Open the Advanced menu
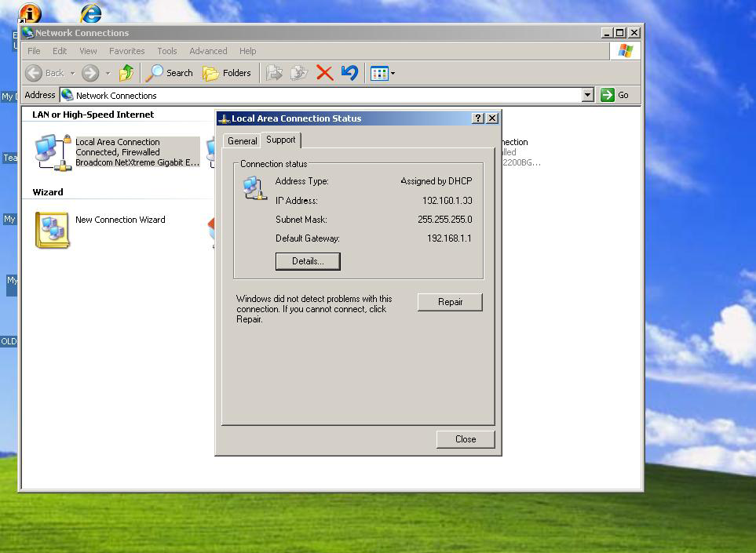 [x=208, y=51]
